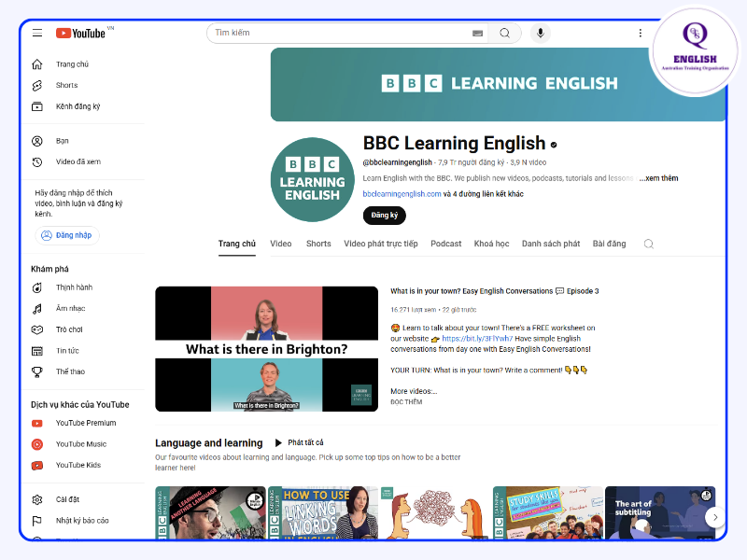The image size is (747, 560).
Task: Open the 'Study Skills' video thumbnail
Action: [548, 512]
